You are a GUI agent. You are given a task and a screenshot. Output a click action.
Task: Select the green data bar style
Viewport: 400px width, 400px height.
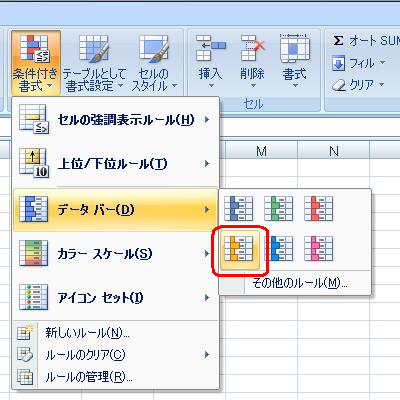pos(279,209)
